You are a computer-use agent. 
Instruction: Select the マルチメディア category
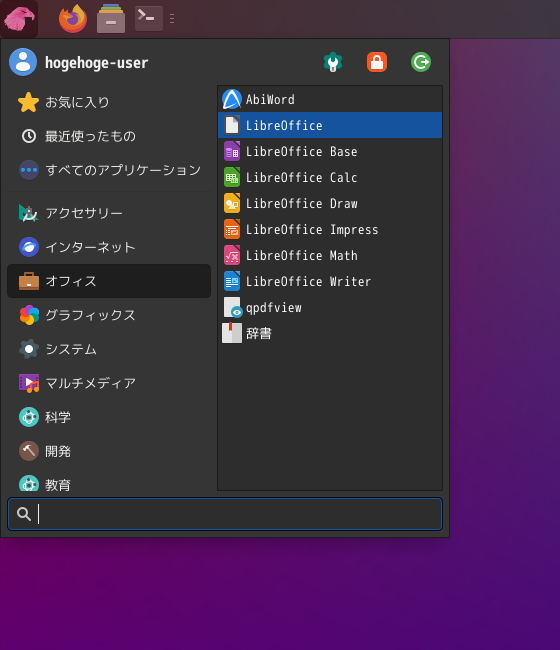[x=109, y=383]
